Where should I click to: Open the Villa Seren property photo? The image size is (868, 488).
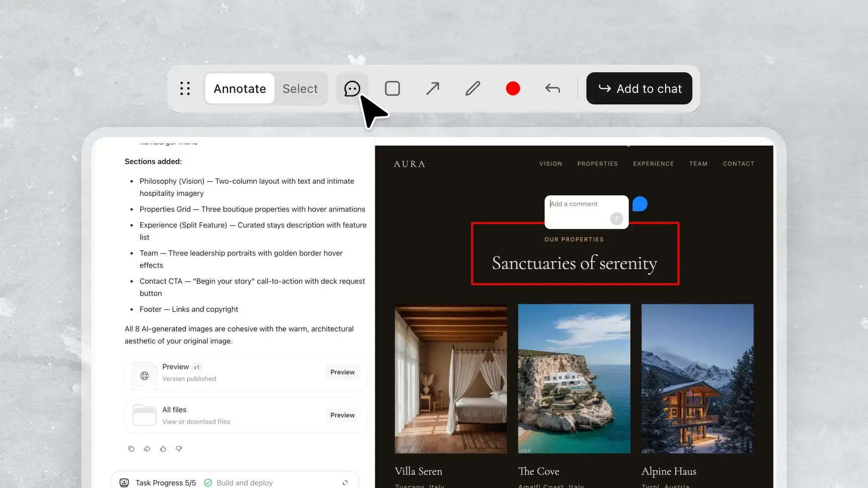tap(451, 379)
